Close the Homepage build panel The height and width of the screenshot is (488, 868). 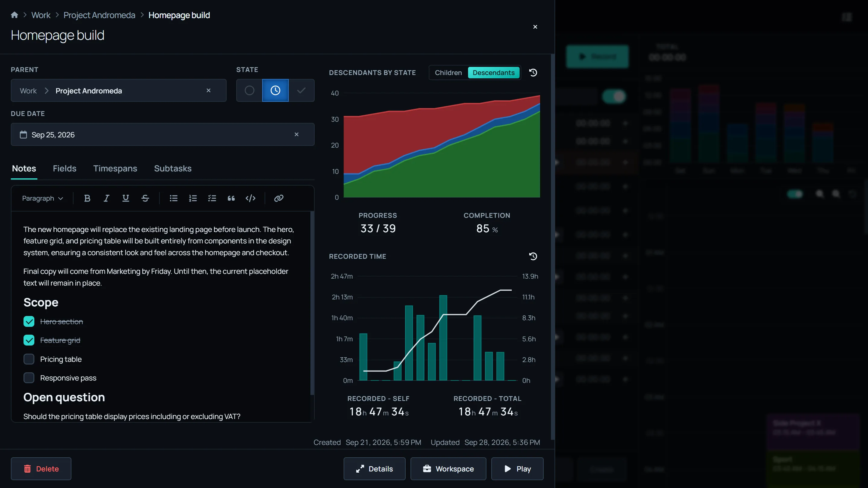click(x=535, y=27)
